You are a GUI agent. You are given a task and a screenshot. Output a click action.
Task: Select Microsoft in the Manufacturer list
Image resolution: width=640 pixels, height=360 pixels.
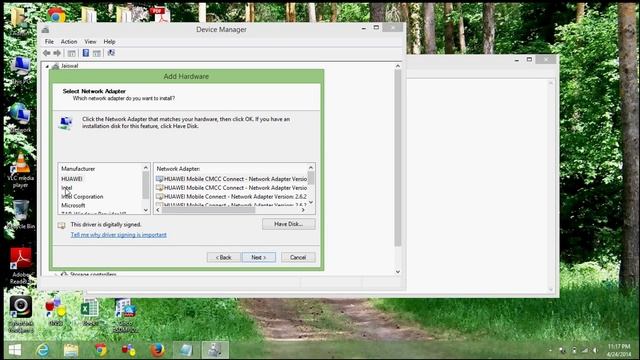coord(73,206)
